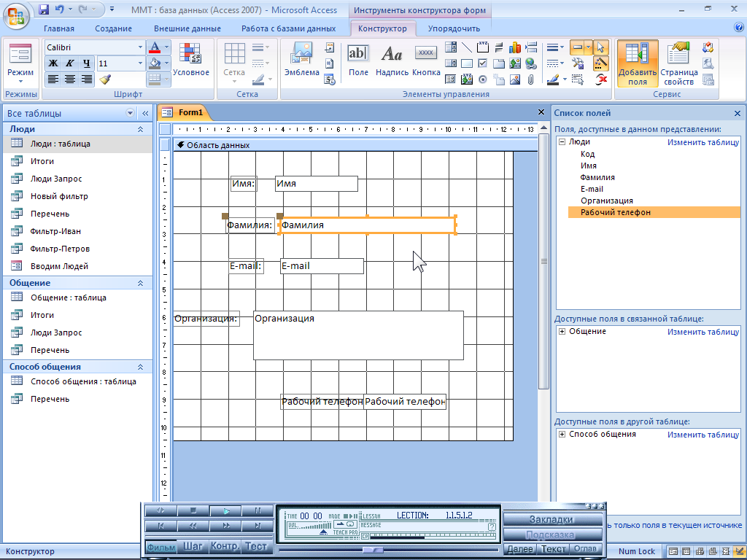Click play button in lesson player
747x560 pixels.
pos(226,510)
